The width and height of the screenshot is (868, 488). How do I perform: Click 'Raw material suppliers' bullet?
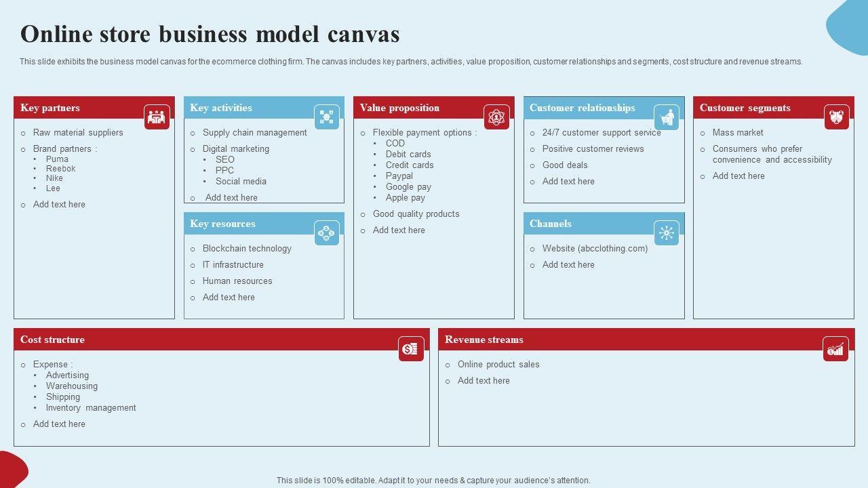[78, 133]
